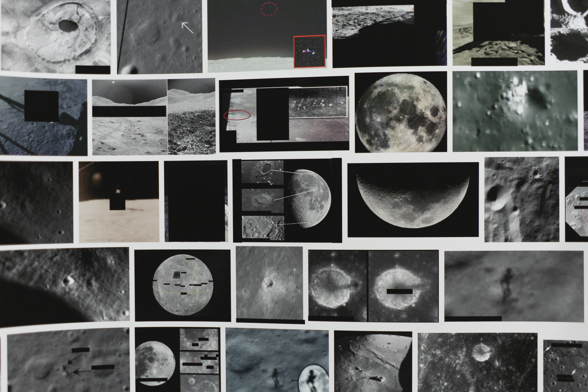Screen dimensions: 588x392
Task: Click the red oval annotation
Action: point(237,115)
